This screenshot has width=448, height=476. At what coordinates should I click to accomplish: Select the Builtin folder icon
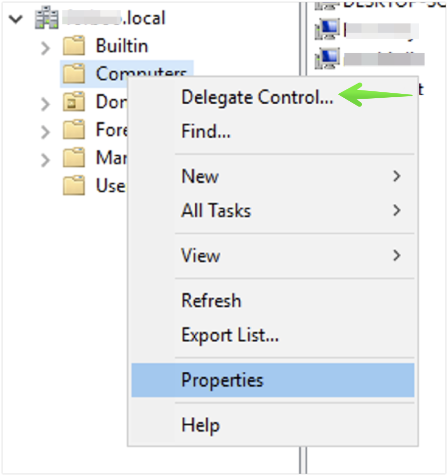point(74,45)
